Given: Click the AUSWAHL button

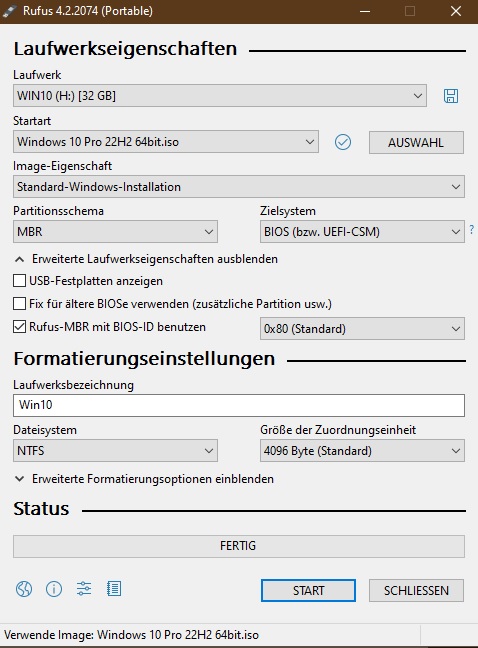Looking at the screenshot, I should [416, 143].
